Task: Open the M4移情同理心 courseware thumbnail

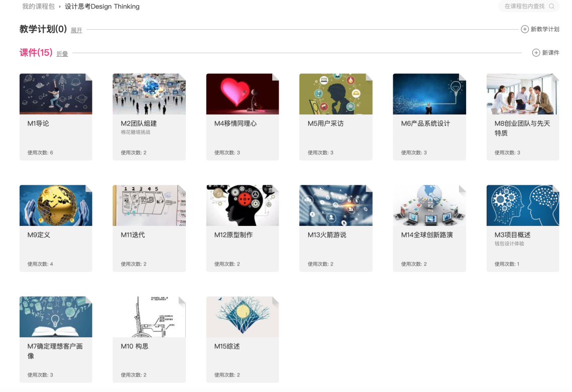Action: tap(243, 94)
